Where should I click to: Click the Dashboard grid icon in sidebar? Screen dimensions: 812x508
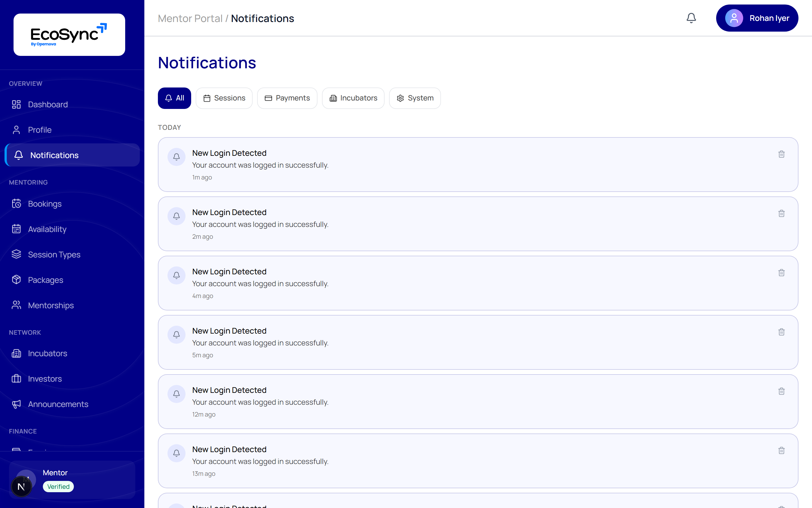click(x=16, y=104)
